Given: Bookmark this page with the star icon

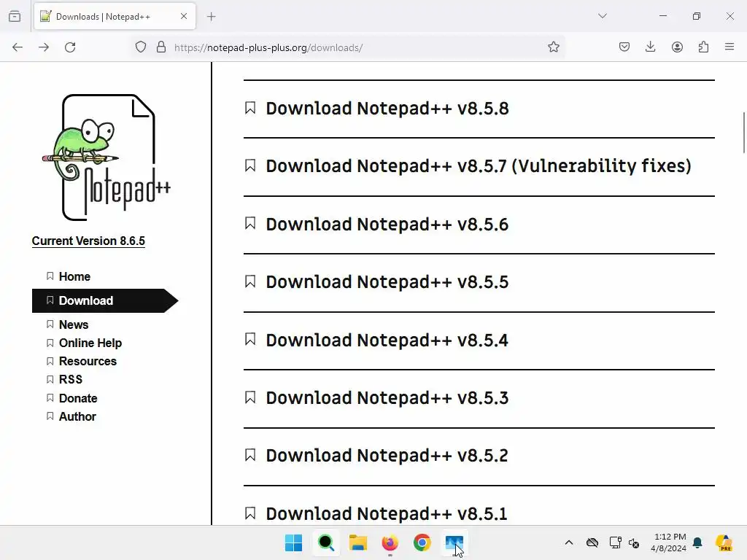Looking at the screenshot, I should (553, 47).
